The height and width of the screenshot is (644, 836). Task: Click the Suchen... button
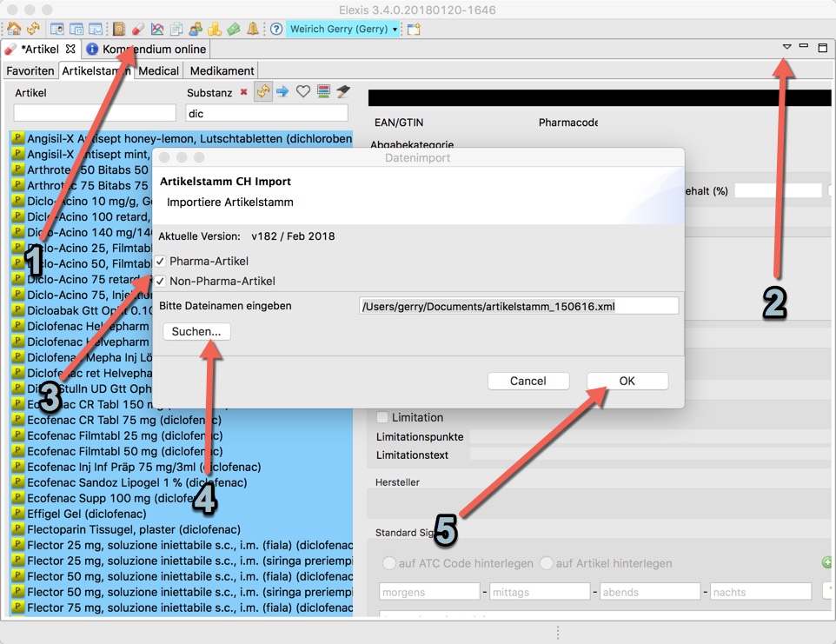[x=196, y=332]
